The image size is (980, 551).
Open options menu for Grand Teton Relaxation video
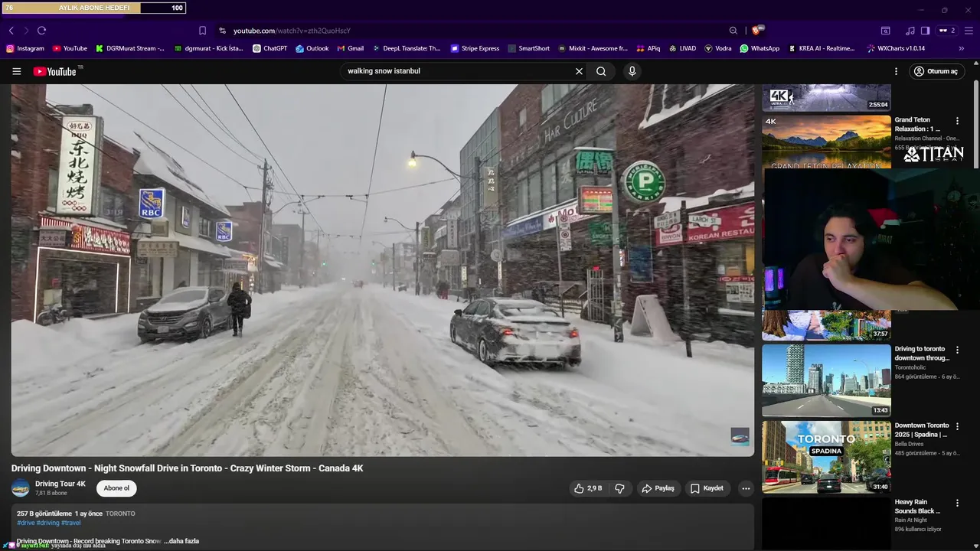point(957,121)
